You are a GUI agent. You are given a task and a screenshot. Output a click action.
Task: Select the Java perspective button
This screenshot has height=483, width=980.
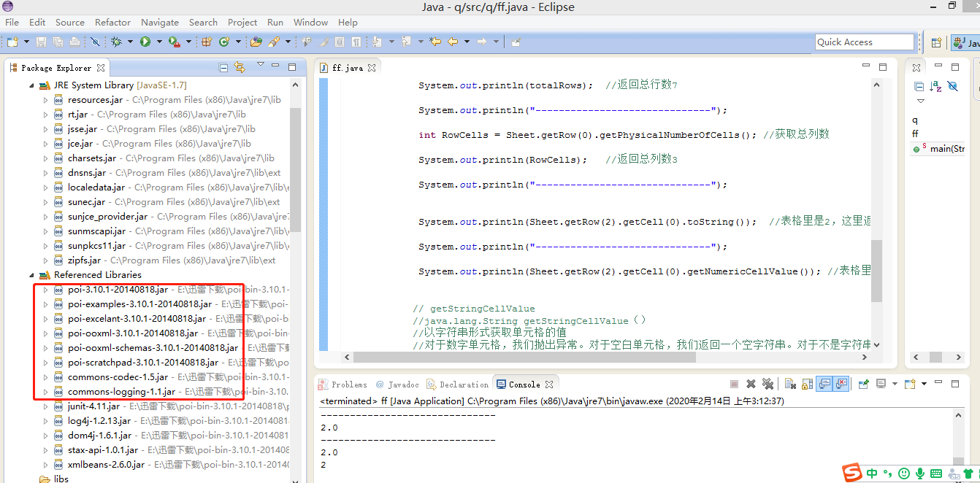967,42
